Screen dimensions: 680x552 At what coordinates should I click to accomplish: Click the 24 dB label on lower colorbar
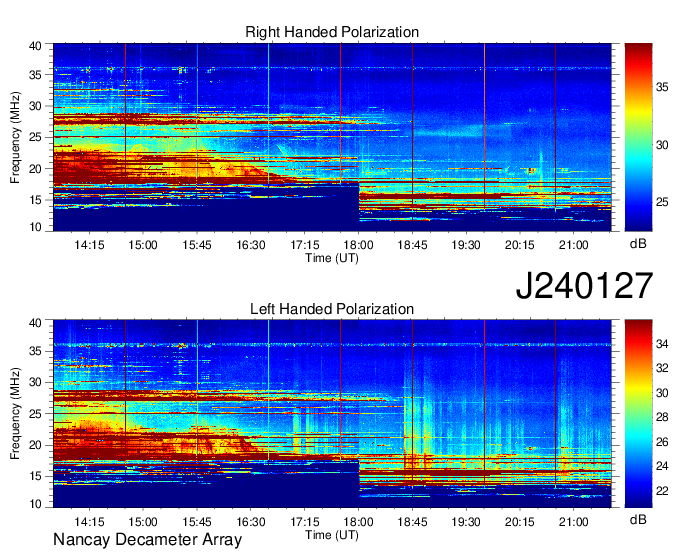(662, 466)
